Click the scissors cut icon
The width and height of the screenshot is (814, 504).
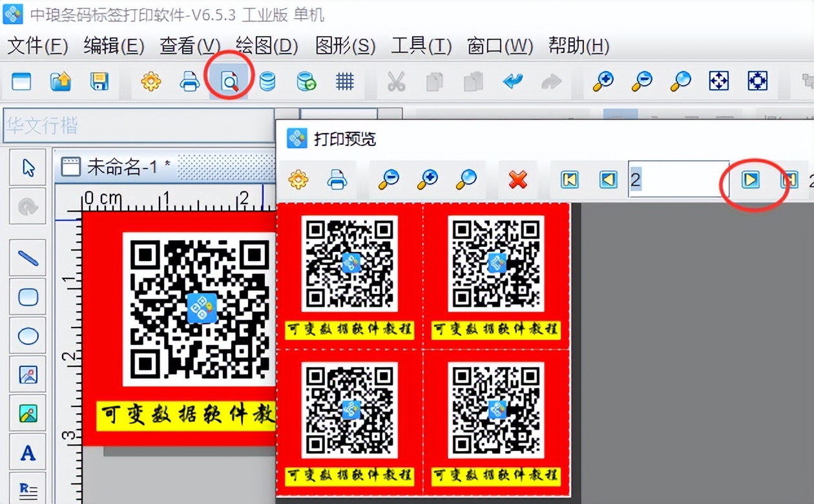tap(396, 81)
